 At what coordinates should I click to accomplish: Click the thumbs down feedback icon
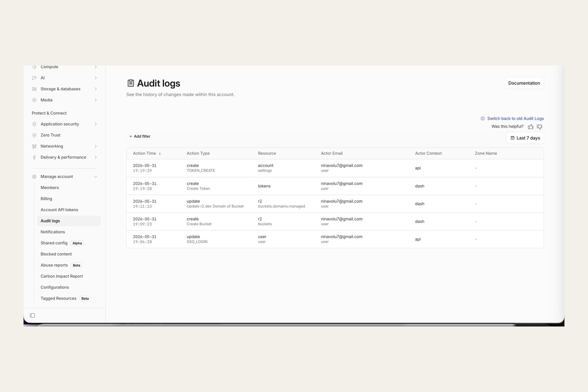[x=540, y=126]
